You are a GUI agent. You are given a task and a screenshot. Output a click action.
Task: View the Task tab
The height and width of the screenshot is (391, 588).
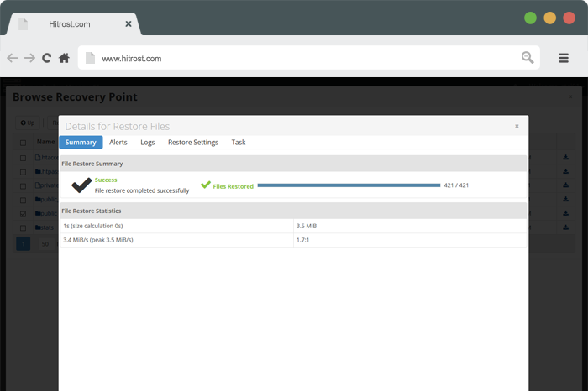point(239,143)
